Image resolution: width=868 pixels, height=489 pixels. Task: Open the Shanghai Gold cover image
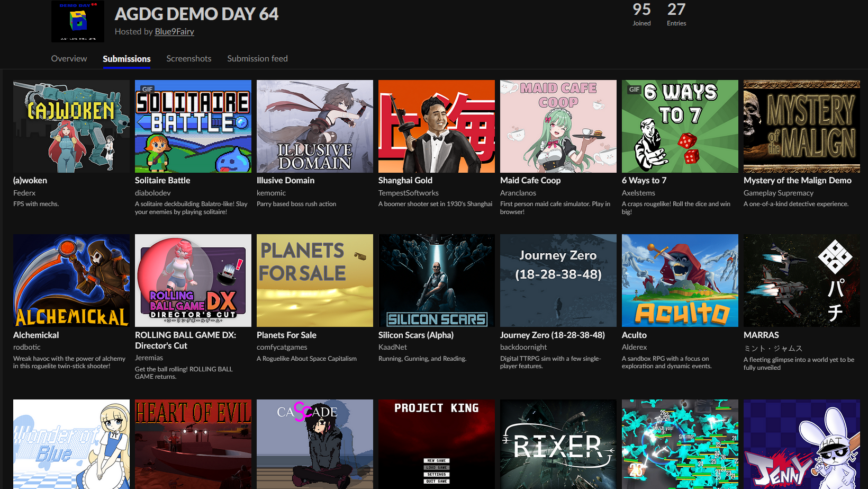point(437,126)
